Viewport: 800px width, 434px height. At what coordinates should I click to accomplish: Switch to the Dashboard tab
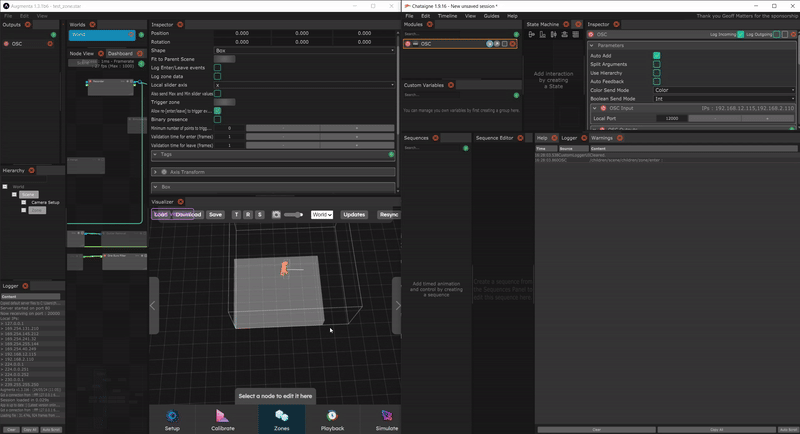(120, 53)
